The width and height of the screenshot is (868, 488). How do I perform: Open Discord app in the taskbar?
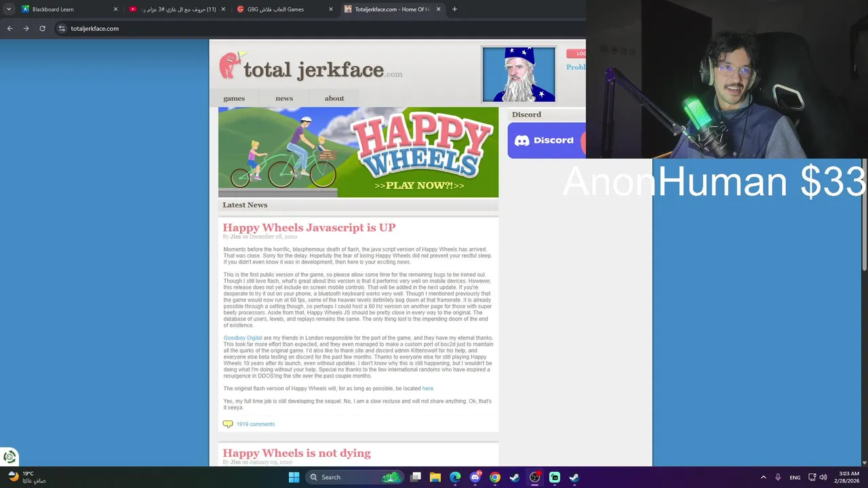[475, 477]
